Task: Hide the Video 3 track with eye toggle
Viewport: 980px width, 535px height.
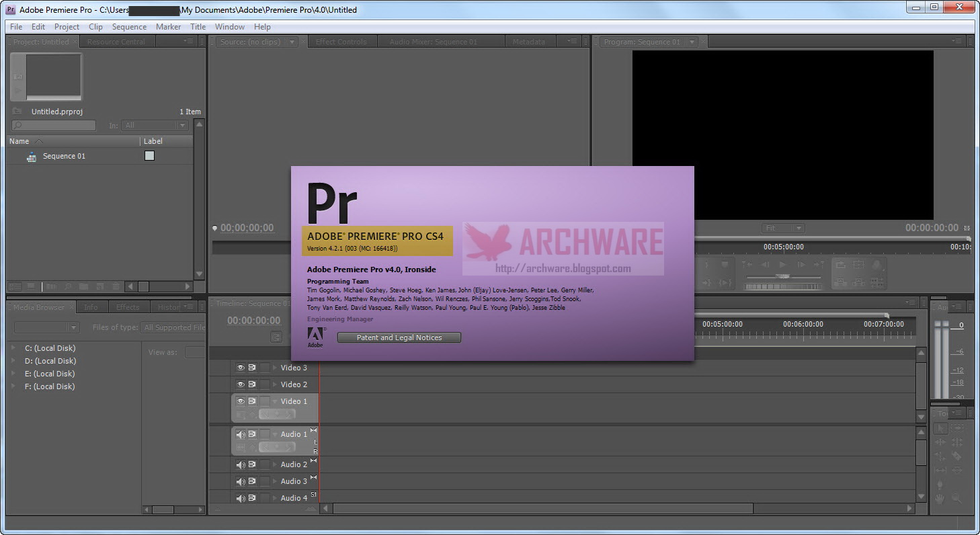Action: 241,368
